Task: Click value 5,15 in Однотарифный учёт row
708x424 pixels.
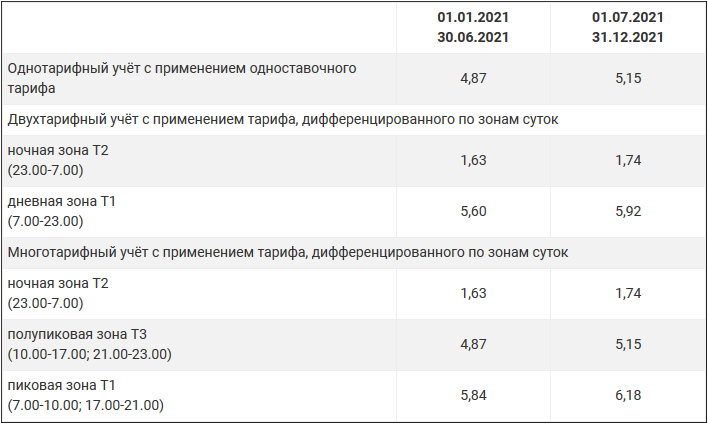Action: [x=627, y=77]
